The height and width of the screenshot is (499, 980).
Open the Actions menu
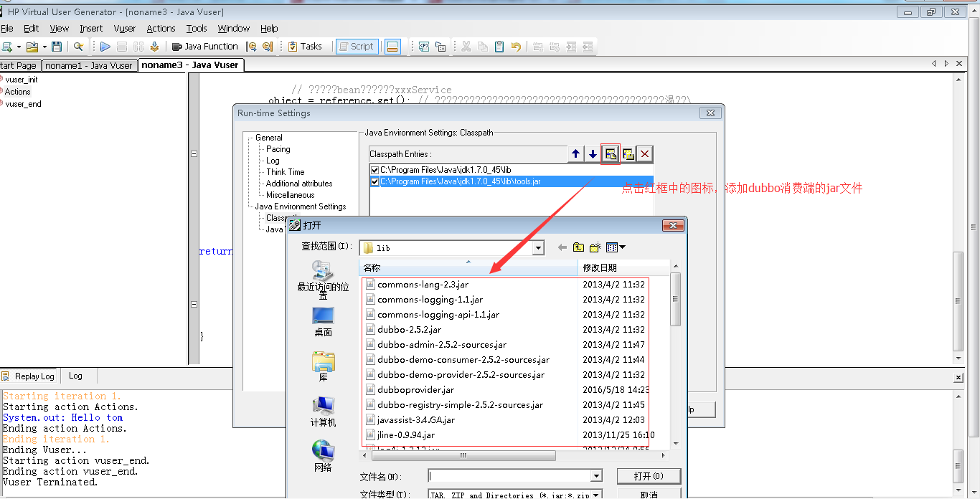coord(161,29)
